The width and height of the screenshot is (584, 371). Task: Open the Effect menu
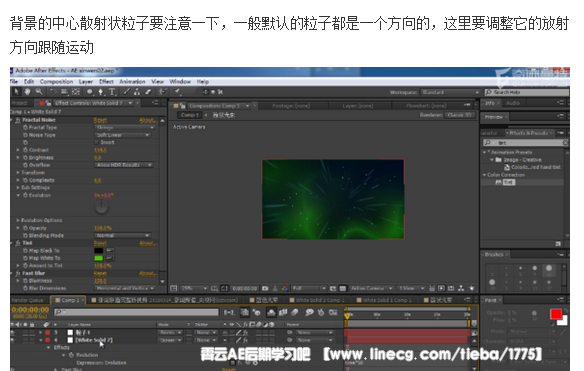click(106, 82)
